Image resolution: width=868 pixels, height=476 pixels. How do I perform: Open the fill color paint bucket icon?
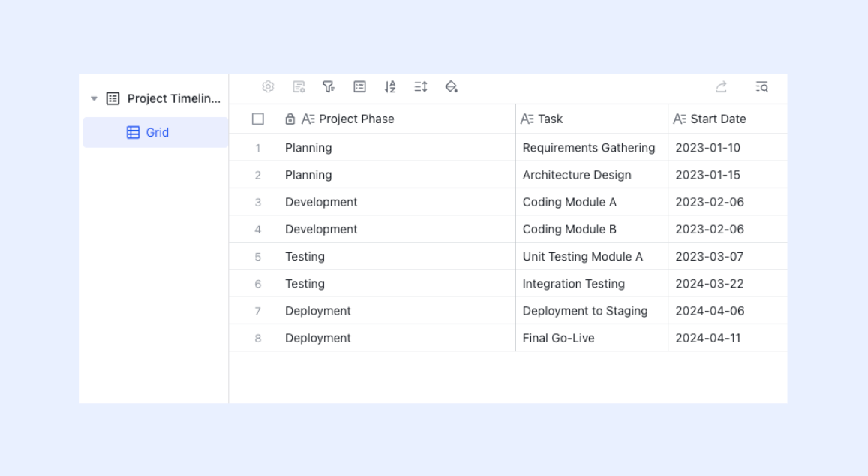point(451,86)
